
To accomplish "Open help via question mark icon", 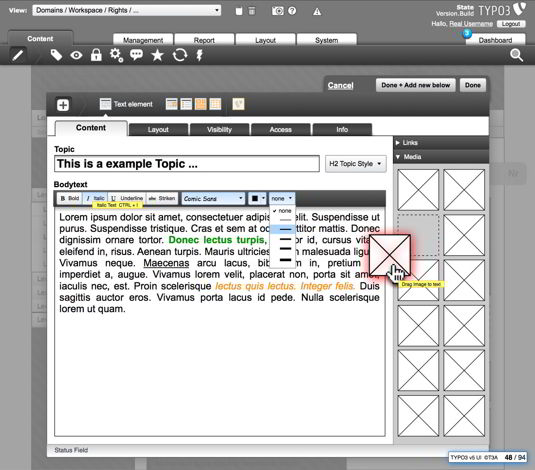I will pos(292,11).
